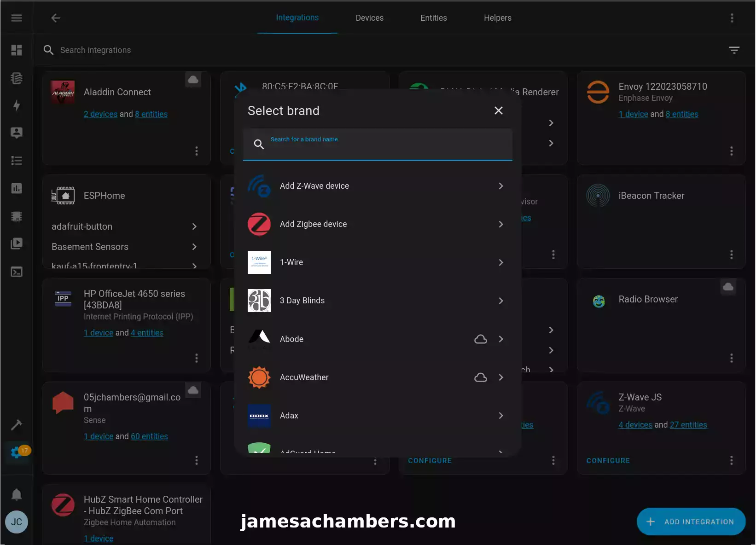Open top-right page overflow menu
Screen dimensions: 756x545
[x=732, y=18]
